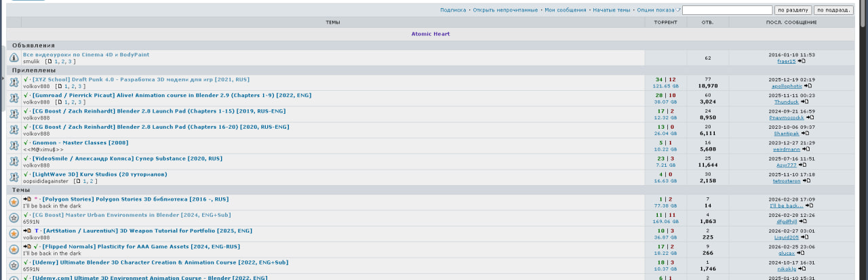Open the Открыть непрочитанные menu link
Viewport: 868px width, 280px height.
tap(505, 10)
